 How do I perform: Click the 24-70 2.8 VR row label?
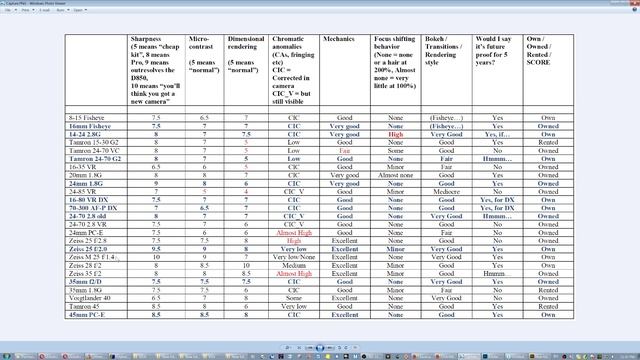click(87, 224)
